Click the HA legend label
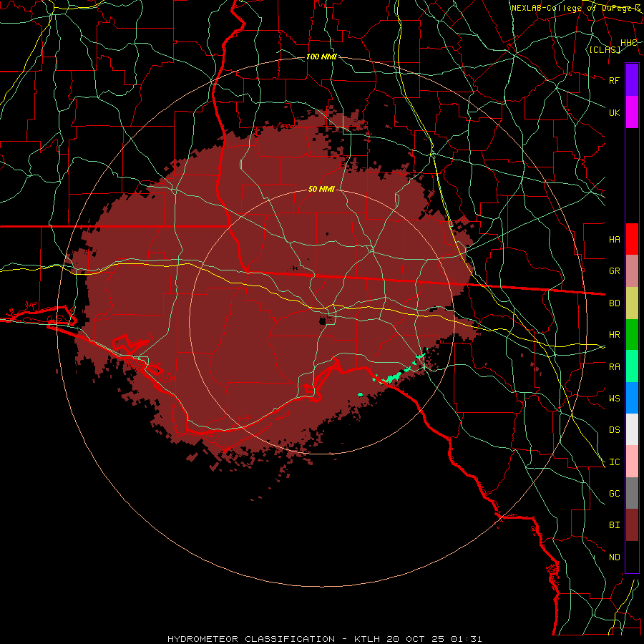644x644 pixels. pyautogui.click(x=615, y=240)
